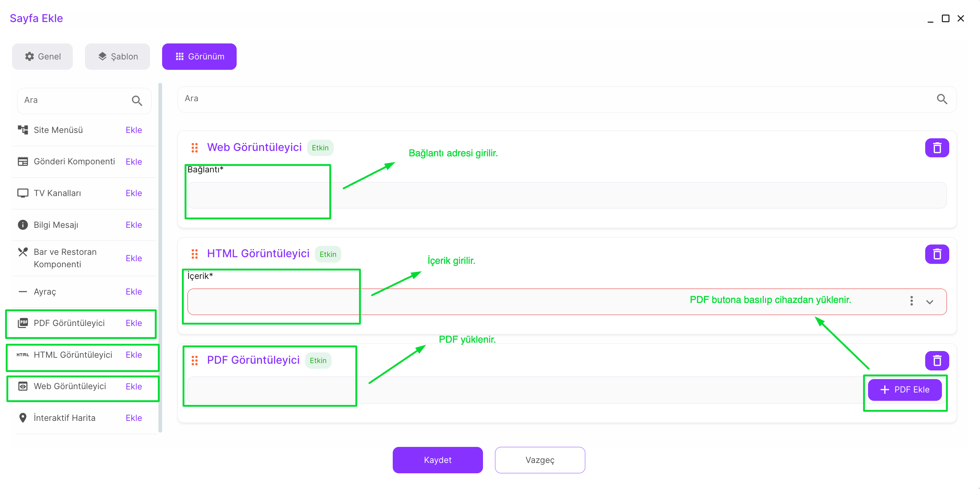Click the component list vertical scrollbar

tap(160, 257)
